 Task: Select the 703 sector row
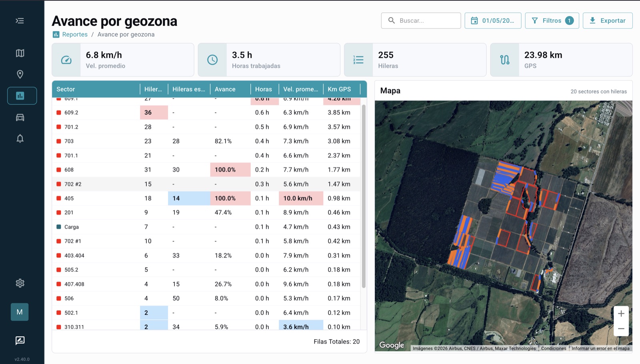[x=206, y=141]
